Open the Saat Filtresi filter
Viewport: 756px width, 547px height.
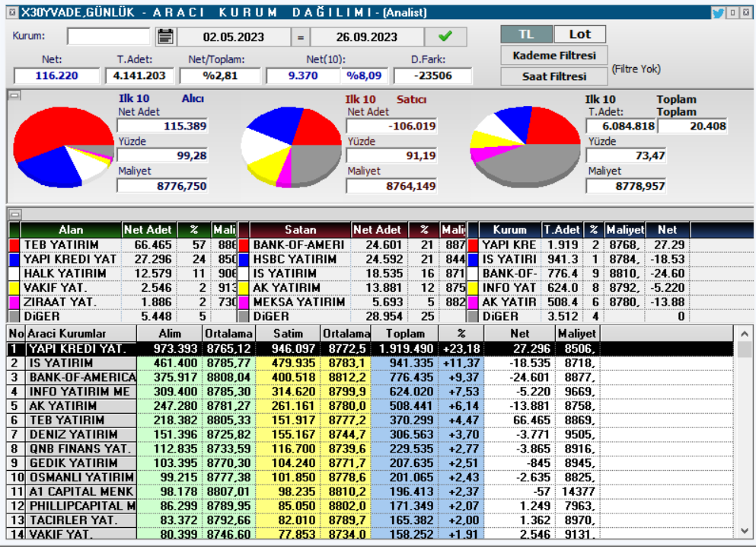click(554, 76)
